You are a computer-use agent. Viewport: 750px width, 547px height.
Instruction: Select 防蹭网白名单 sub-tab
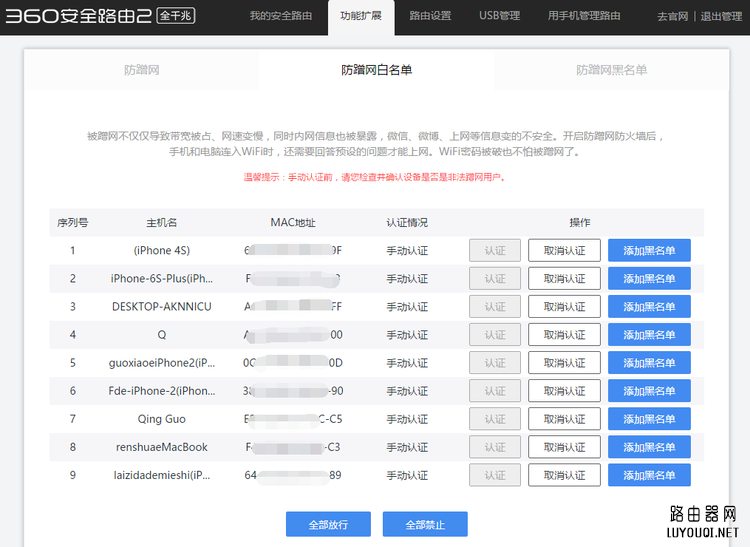coord(376,70)
